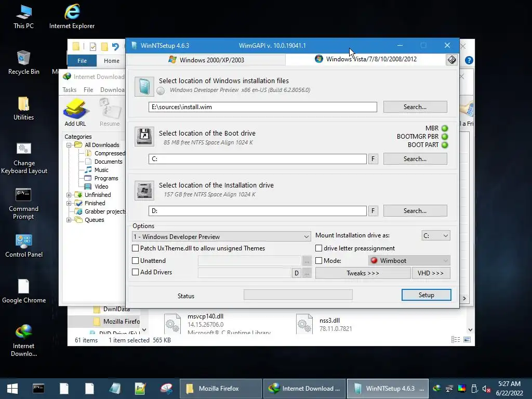Open VHD >>> options

tap(431, 273)
